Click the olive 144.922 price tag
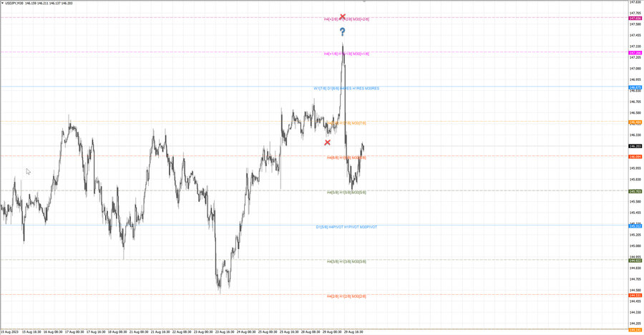The height and width of the screenshot is (335, 644). pos(635,261)
